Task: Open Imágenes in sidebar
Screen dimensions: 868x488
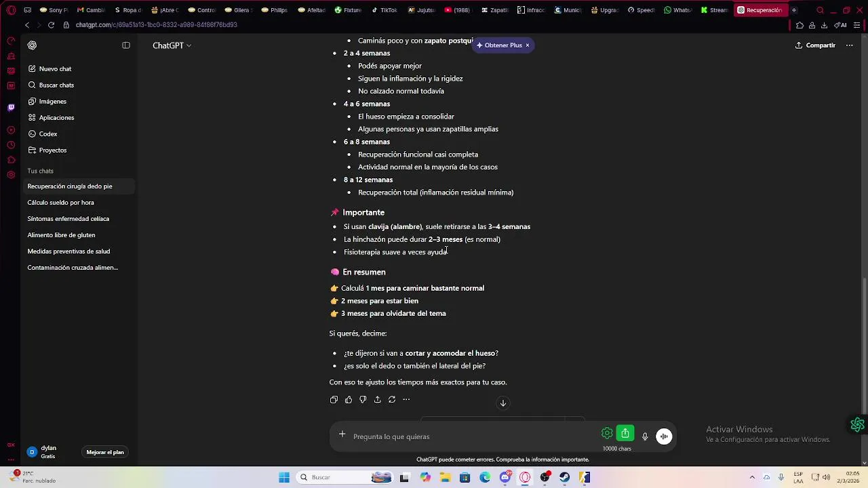Action: tap(80, 102)
